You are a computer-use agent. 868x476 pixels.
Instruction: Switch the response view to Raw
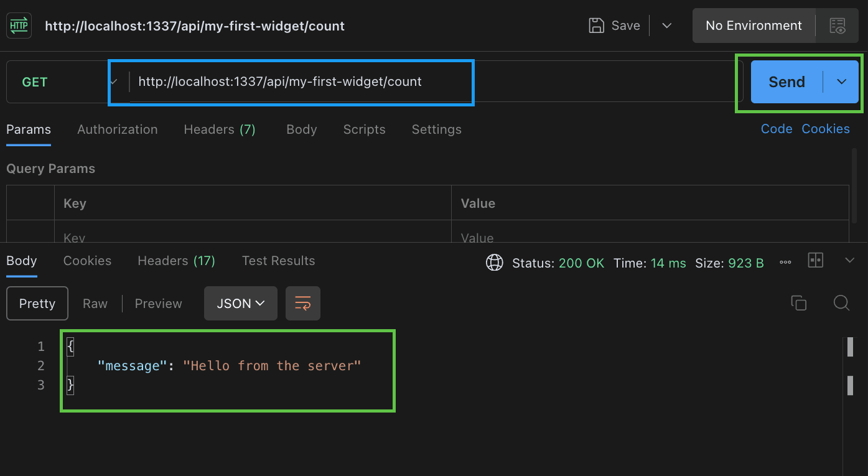pyautogui.click(x=95, y=304)
